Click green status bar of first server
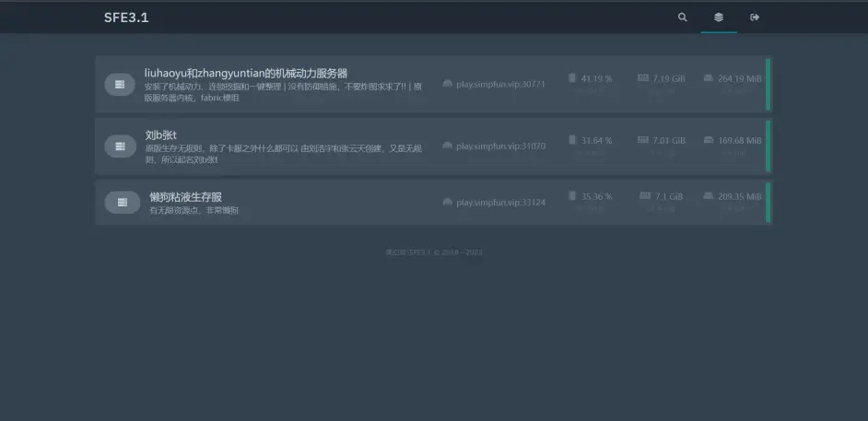The height and width of the screenshot is (421, 868). (768, 85)
